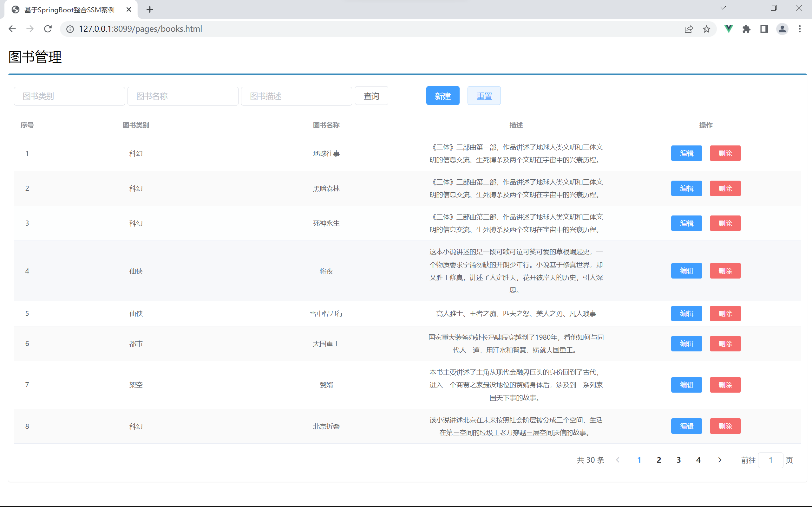Go to pagination page 3

coord(678,460)
